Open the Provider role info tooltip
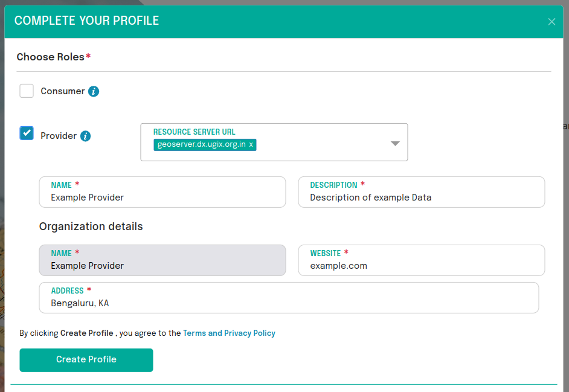Image resolution: width=569 pixels, height=392 pixels. pos(85,135)
